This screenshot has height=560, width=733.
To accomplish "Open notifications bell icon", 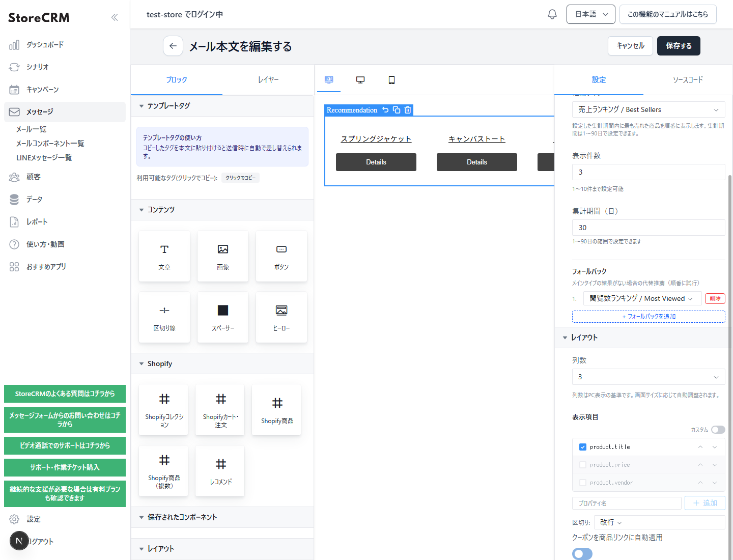I will (x=552, y=14).
